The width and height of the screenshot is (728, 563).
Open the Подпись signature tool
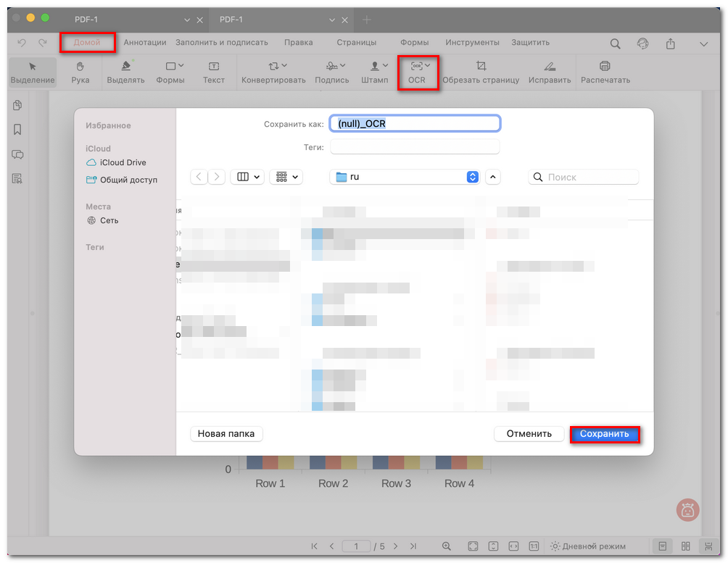click(x=331, y=72)
